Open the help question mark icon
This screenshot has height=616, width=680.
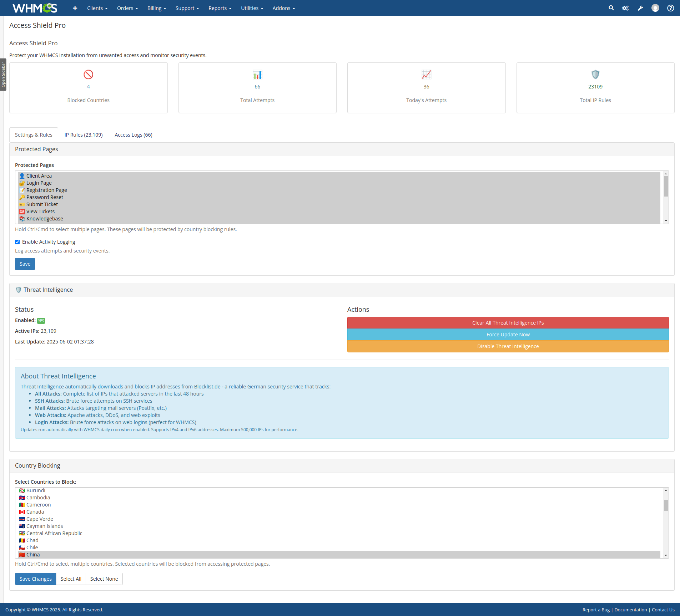coord(671,8)
